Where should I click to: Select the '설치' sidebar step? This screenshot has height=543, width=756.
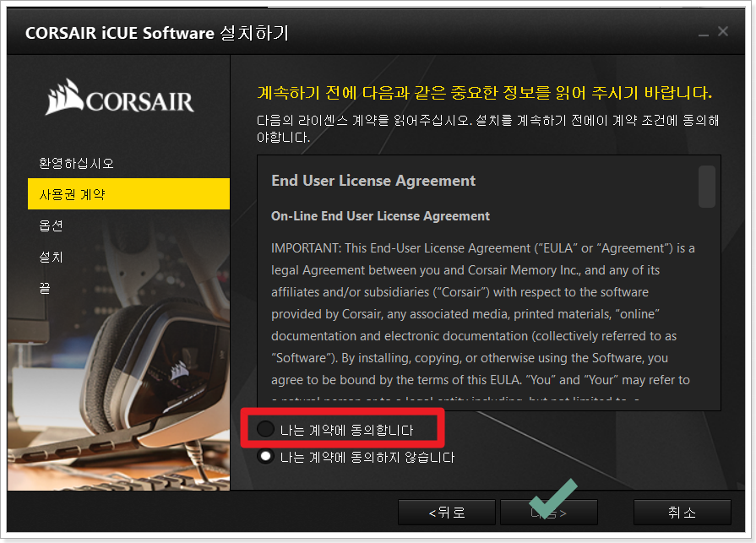(x=51, y=257)
